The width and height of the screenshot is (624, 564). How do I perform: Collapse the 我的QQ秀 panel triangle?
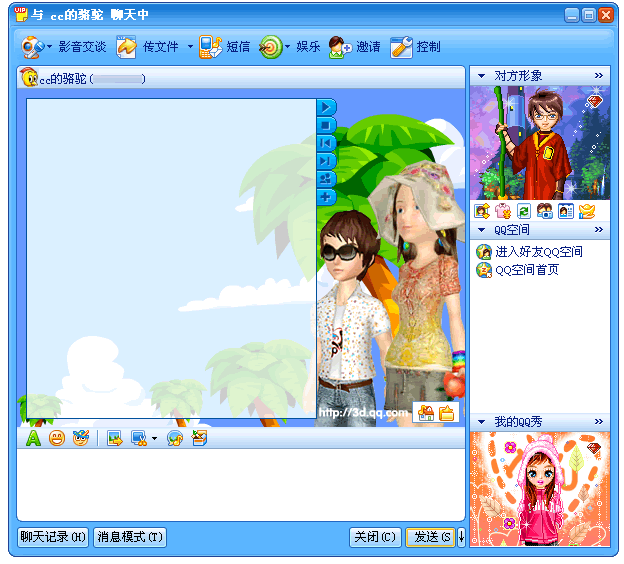click(481, 422)
